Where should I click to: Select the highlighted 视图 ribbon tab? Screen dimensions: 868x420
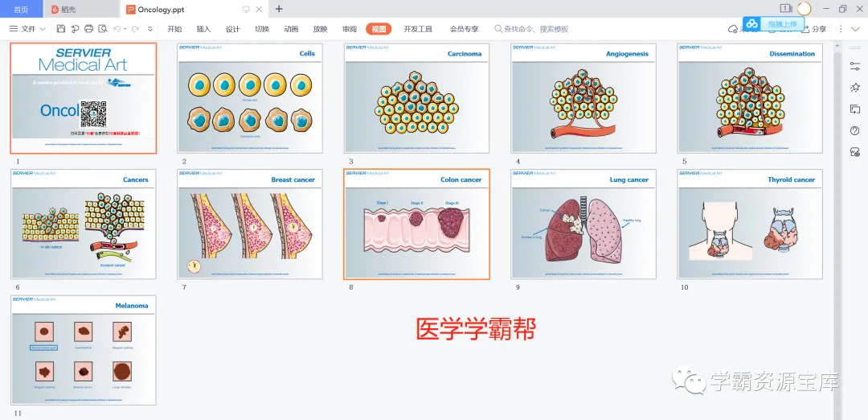coord(379,29)
